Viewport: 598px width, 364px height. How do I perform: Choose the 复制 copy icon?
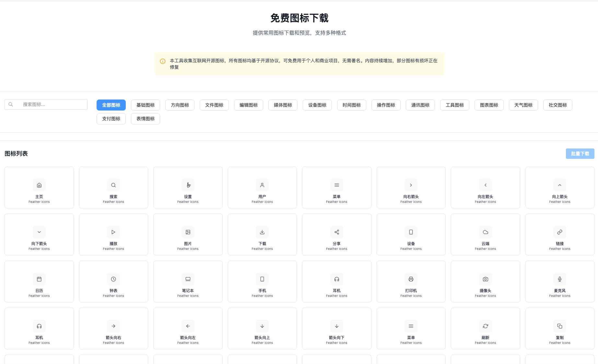point(560,326)
